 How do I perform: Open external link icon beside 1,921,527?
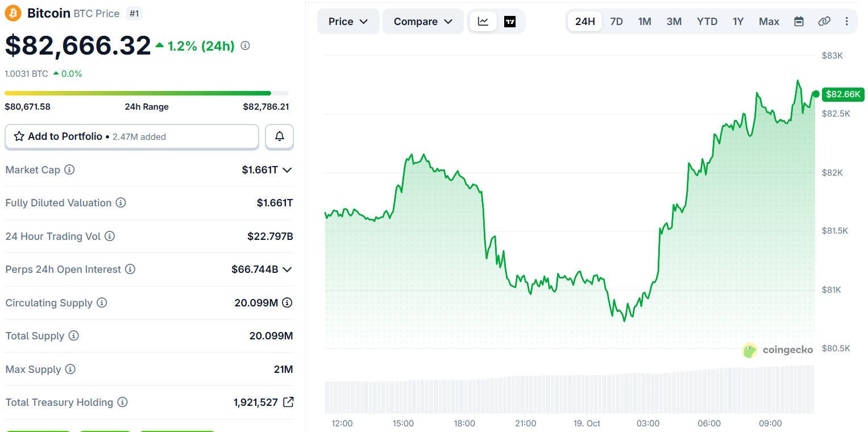point(288,402)
